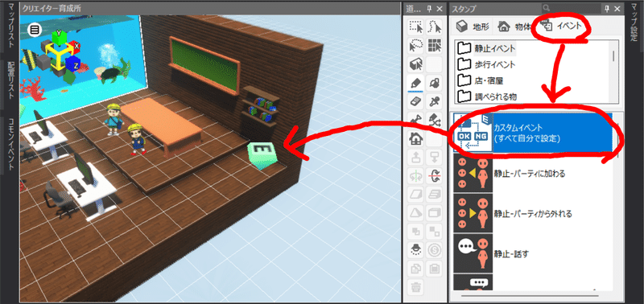Click the copy tool icon
644x304 pixels.
[x=416, y=269]
